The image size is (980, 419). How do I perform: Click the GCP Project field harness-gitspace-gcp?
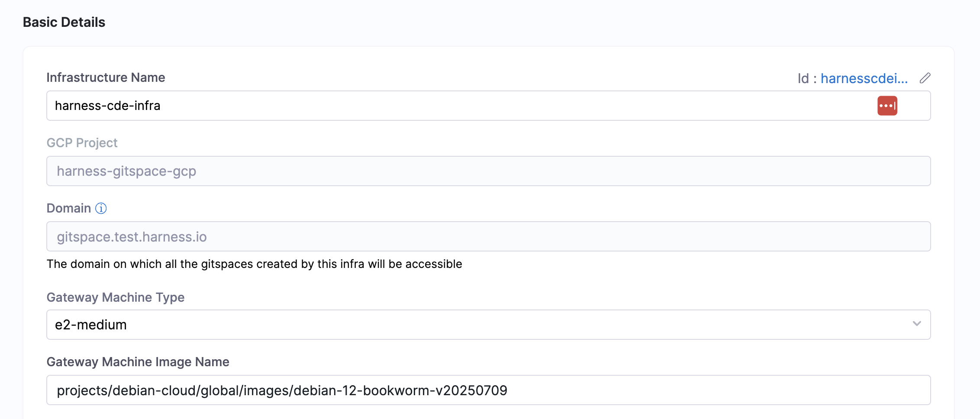coord(488,171)
